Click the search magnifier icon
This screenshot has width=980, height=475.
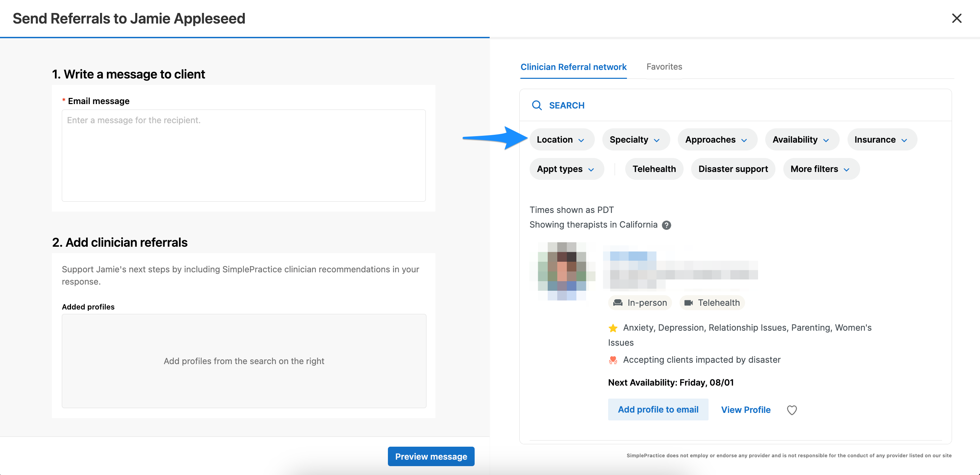536,105
